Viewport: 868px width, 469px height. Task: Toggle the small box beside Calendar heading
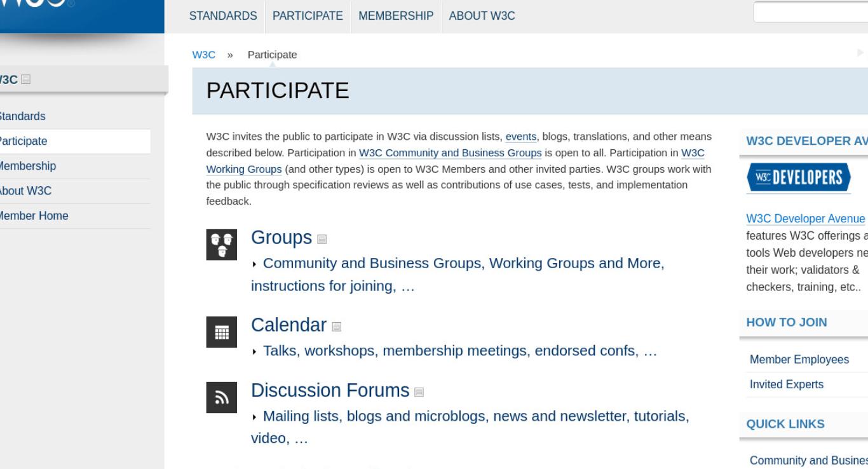[x=336, y=327]
